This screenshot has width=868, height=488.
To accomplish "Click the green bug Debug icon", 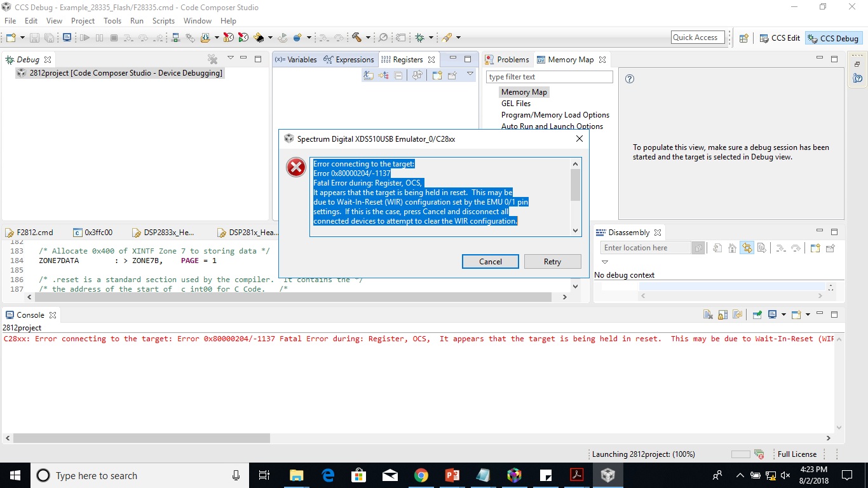I will (x=419, y=38).
